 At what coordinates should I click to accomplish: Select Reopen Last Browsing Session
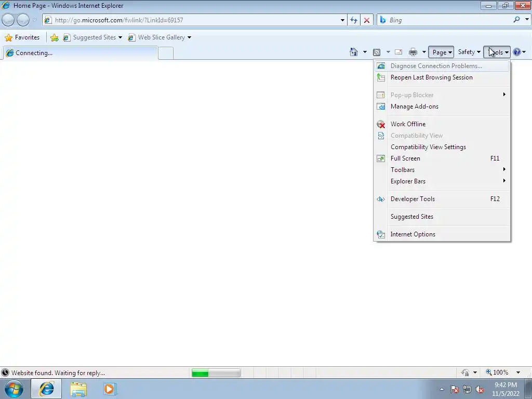click(442, 77)
